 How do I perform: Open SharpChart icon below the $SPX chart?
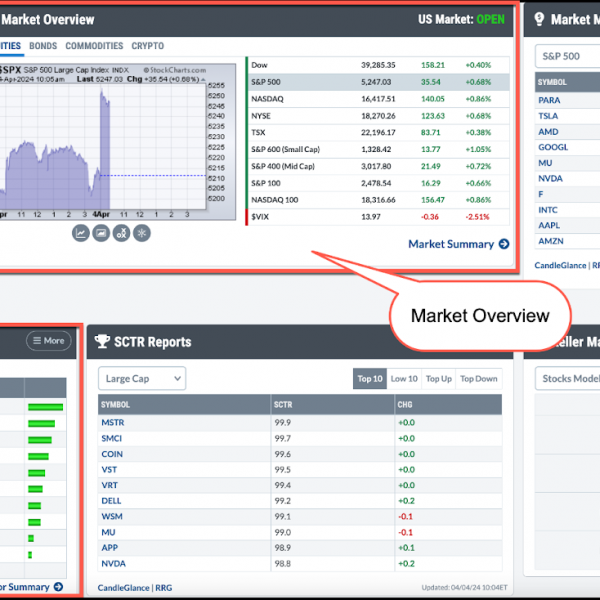[81, 233]
